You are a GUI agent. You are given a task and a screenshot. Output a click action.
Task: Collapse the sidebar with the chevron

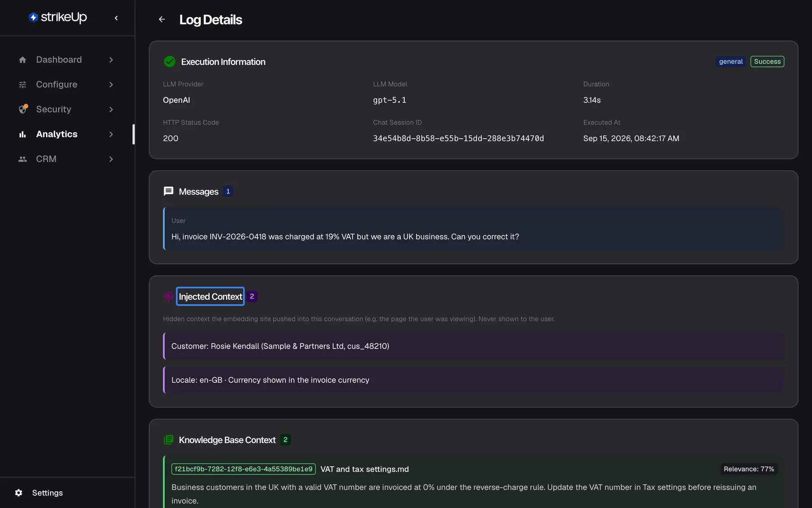point(116,18)
